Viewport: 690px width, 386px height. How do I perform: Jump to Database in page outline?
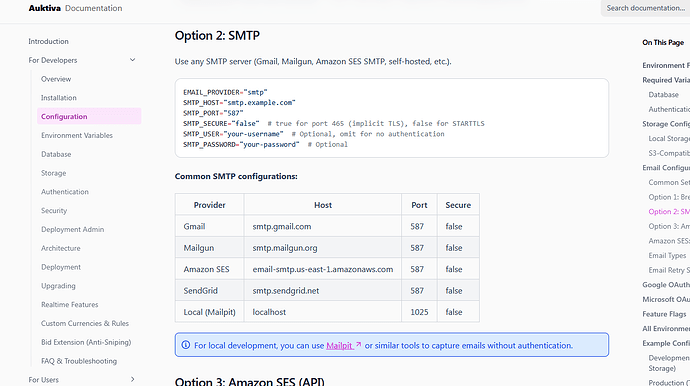pos(663,95)
